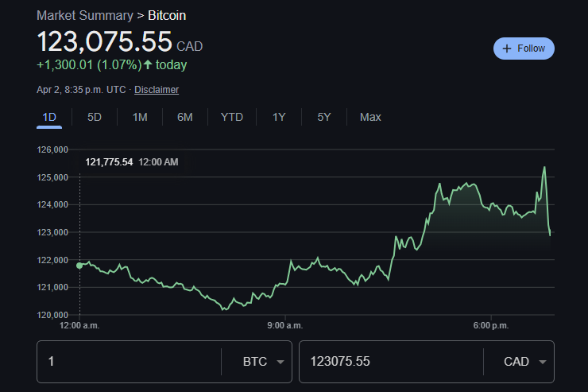Screen dimensions: 588x392
Task: Click the +1,300.01 (1.07%) change text
Action: [89, 65]
